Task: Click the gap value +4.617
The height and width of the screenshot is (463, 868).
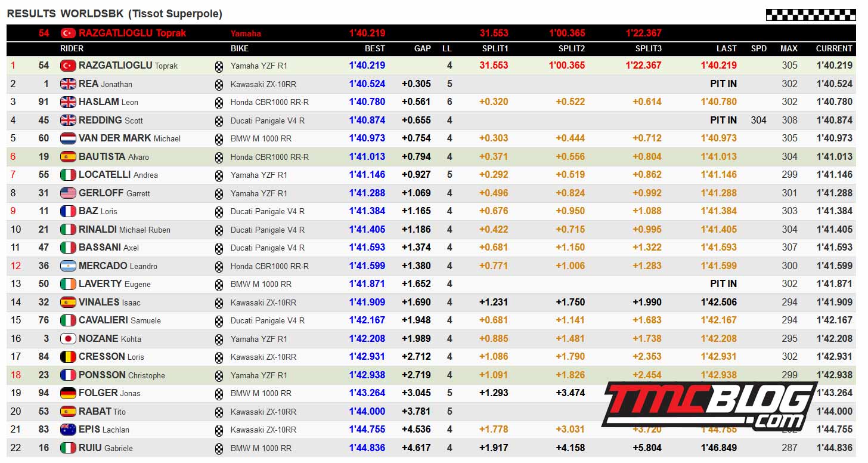Action: click(416, 448)
